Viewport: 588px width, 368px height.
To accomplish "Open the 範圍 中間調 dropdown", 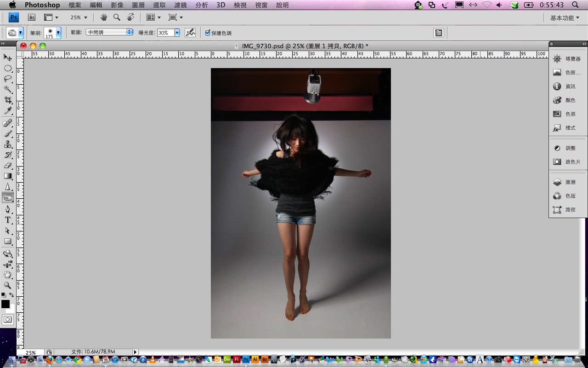I will (109, 32).
